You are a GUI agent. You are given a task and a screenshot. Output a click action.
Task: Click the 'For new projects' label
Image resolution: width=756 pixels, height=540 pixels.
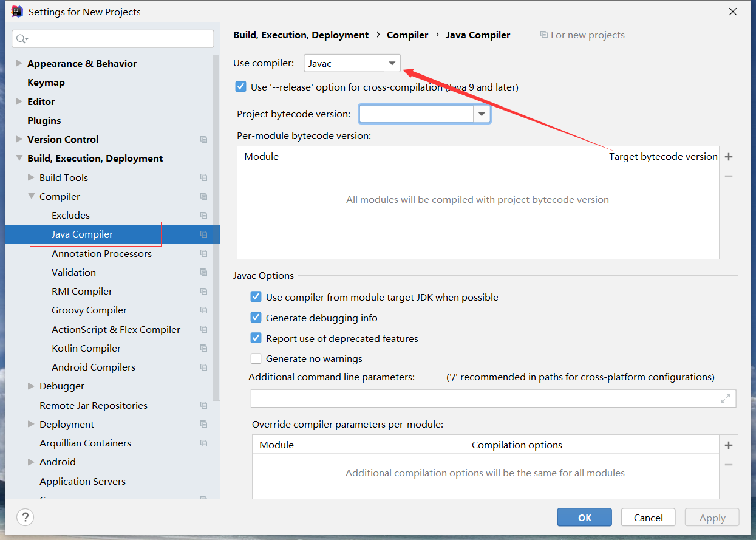[x=588, y=35]
